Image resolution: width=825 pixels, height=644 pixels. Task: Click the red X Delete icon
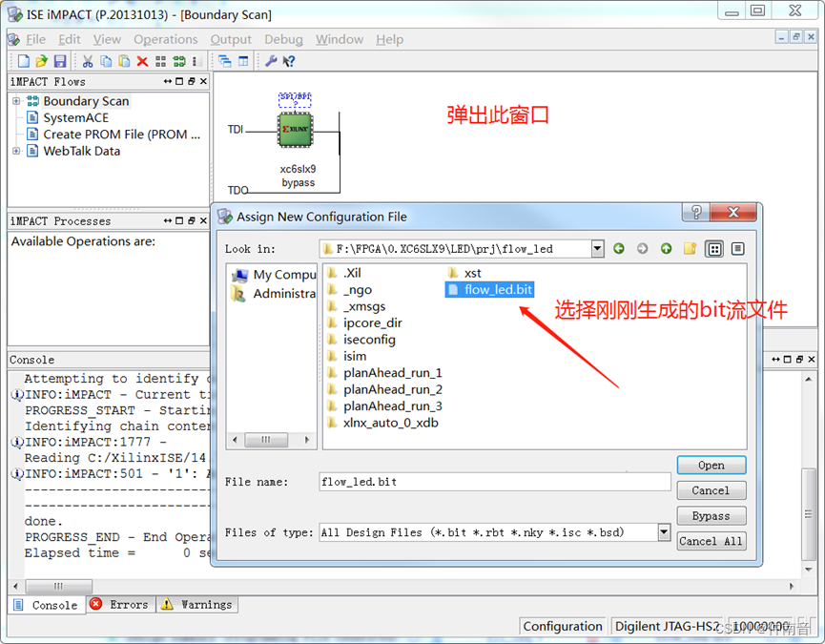click(142, 61)
